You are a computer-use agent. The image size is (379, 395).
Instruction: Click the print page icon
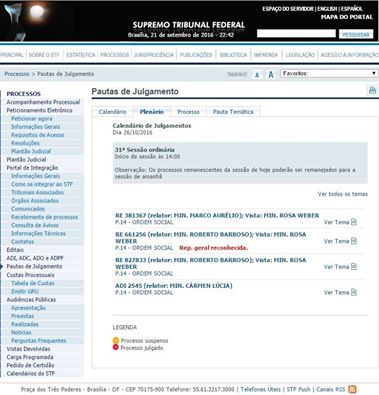tap(372, 90)
